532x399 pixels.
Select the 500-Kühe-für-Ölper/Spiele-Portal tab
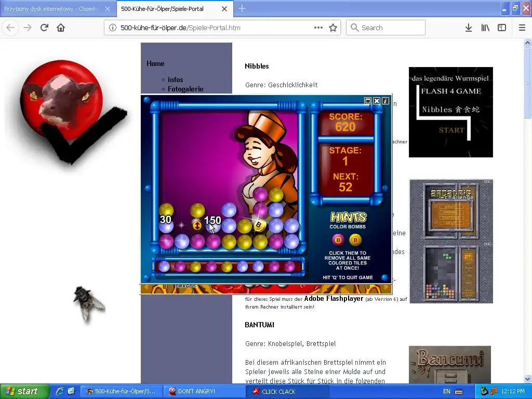coord(175,9)
